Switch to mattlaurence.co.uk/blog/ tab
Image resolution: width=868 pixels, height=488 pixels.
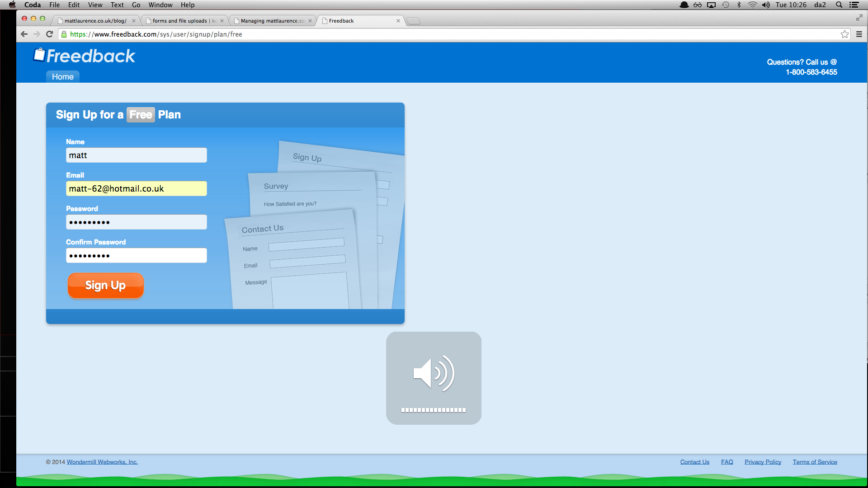95,21
